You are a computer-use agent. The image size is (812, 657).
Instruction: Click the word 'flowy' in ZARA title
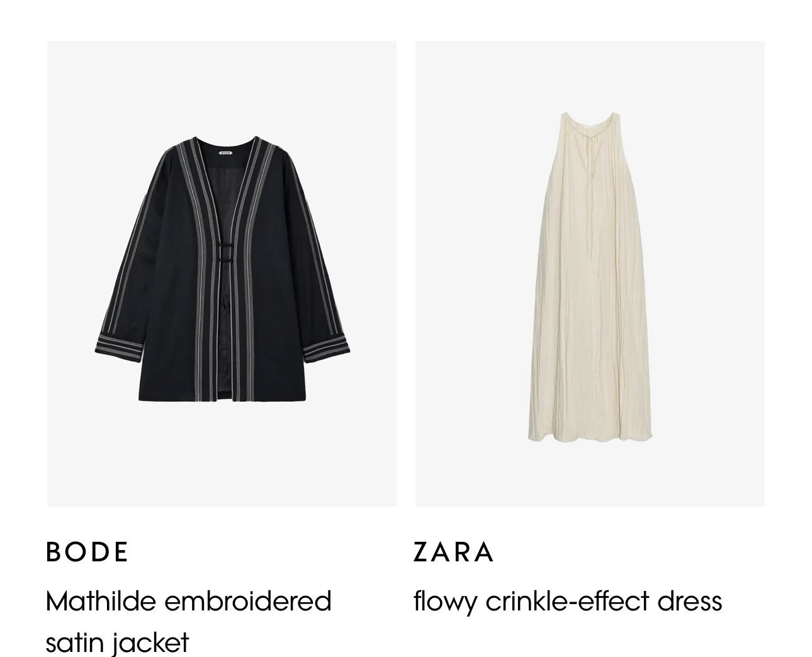click(445, 602)
